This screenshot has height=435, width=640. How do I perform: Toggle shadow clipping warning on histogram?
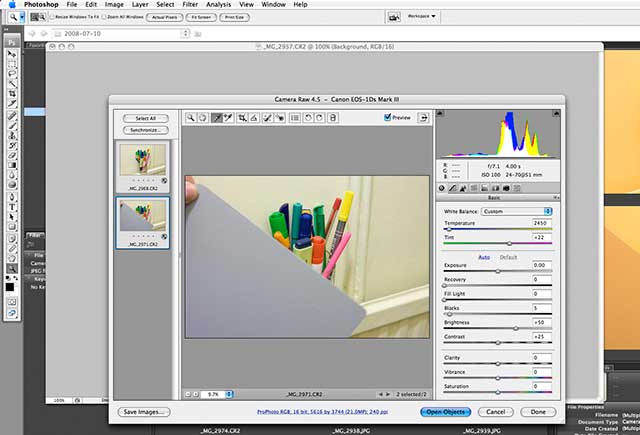pyautogui.click(x=440, y=113)
